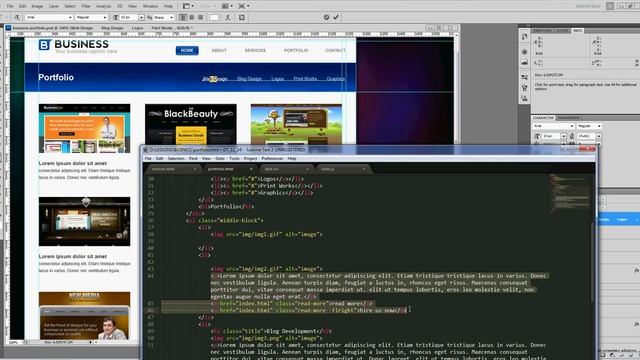Open the Project menu in Sublime Text
This screenshot has height=360, width=640.
pos(251,158)
